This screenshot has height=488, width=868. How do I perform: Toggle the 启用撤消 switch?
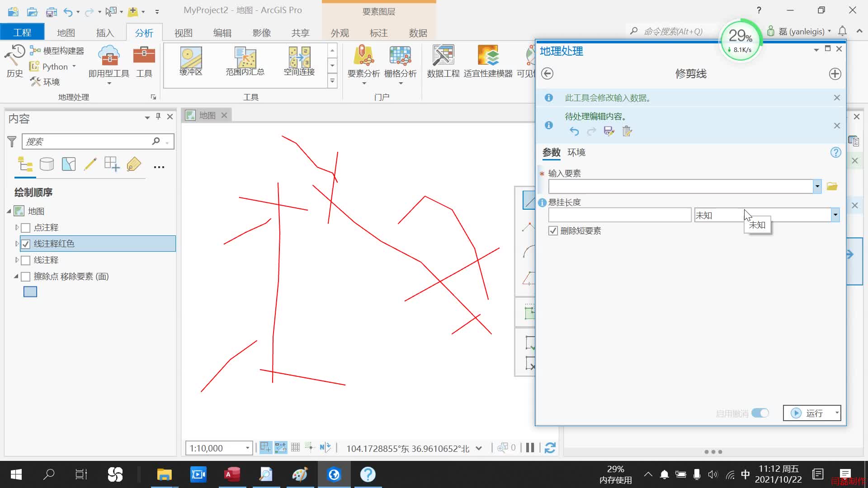(x=759, y=413)
